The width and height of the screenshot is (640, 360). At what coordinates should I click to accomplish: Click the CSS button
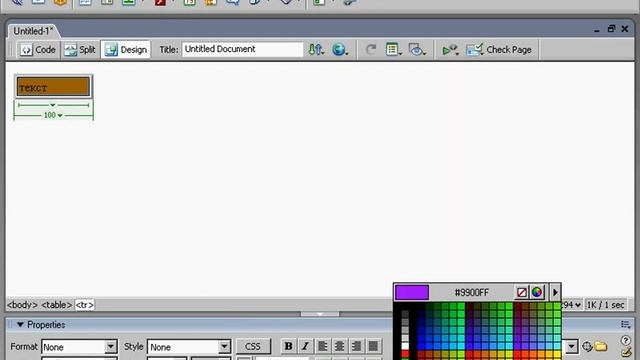[x=253, y=347]
